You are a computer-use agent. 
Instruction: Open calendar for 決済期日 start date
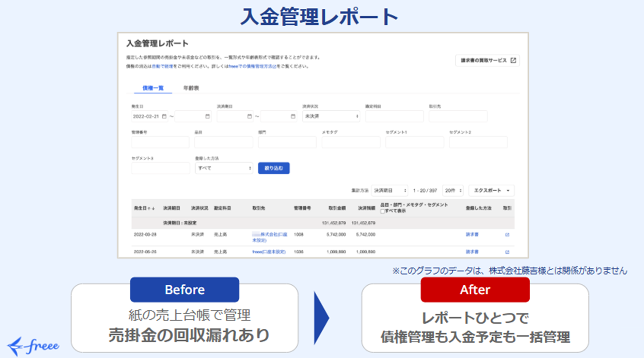(x=250, y=116)
